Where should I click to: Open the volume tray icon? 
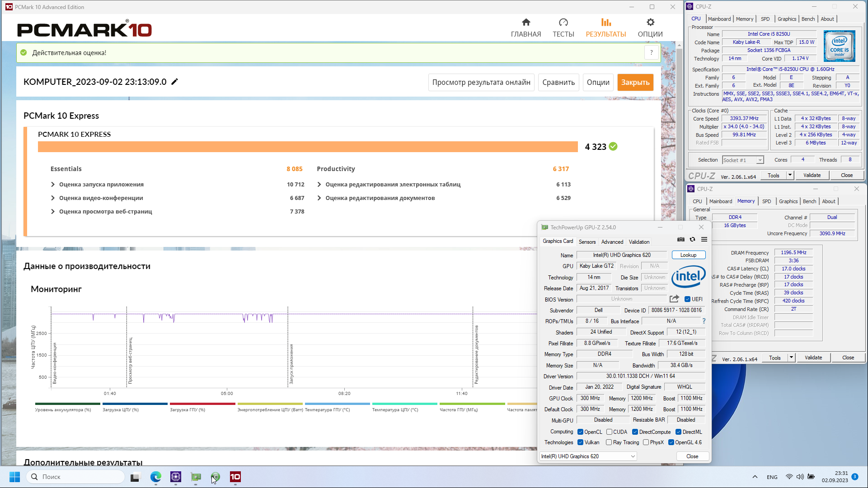point(800,477)
